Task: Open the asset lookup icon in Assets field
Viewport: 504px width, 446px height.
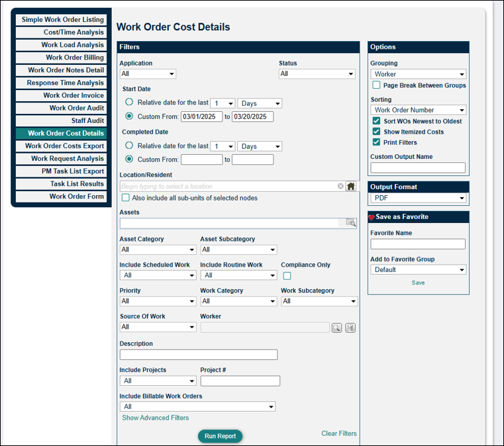Action: click(x=350, y=222)
